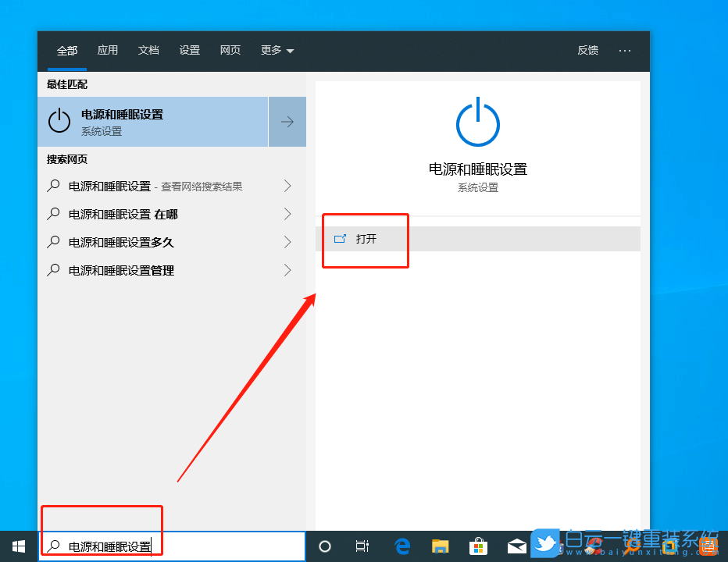Click the Cortana circle icon
The image size is (728, 562).
tap(325, 546)
